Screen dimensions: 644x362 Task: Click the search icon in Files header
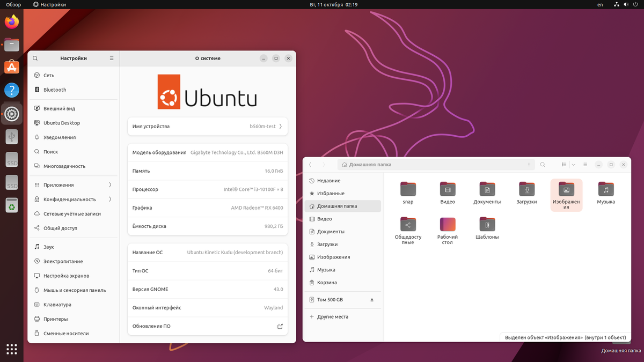[543, 165]
